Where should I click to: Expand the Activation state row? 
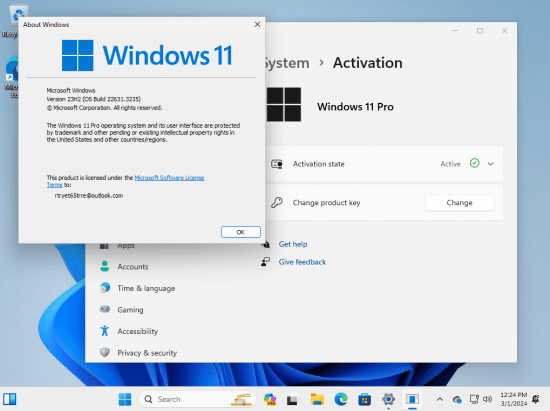click(x=491, y=163)
